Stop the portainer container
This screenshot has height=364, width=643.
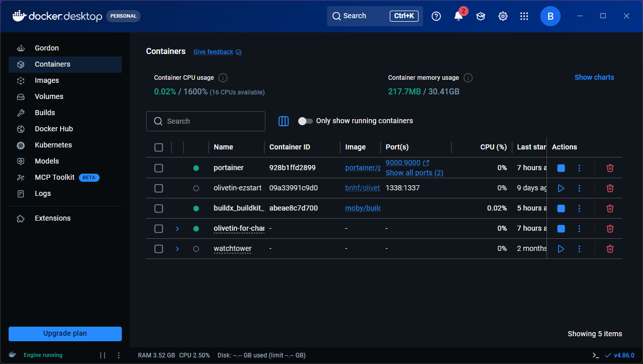(x=561, y=168)
